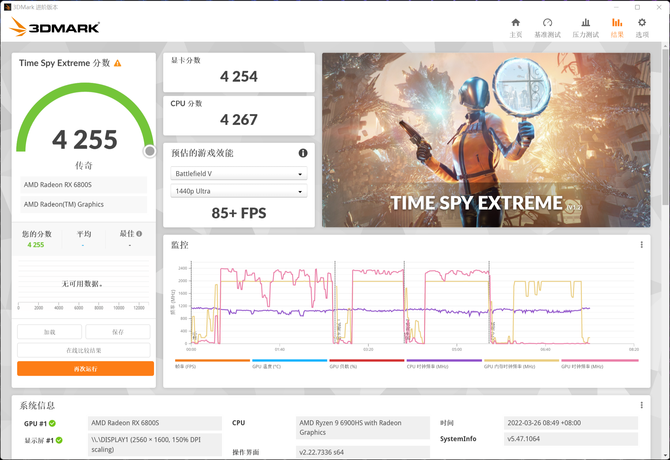Toggle the yellow GPU memory clock legend
The image size is (670, 460).
point(521,363)
